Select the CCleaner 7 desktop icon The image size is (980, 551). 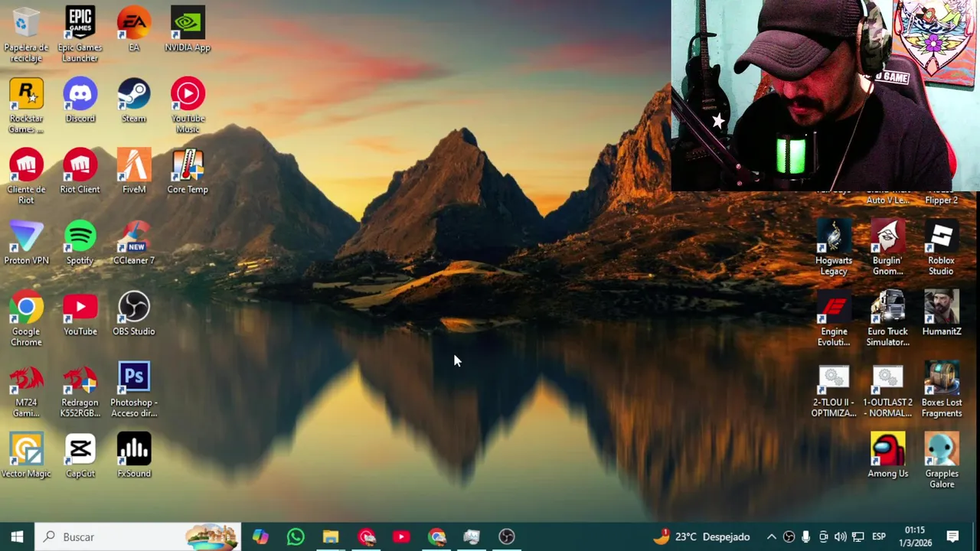click(134, 243)
